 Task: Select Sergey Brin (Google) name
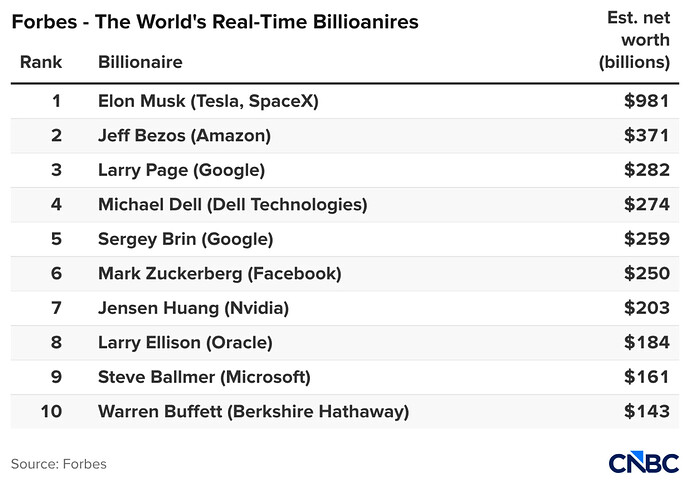pyautogui.click(x=186, y=239)
